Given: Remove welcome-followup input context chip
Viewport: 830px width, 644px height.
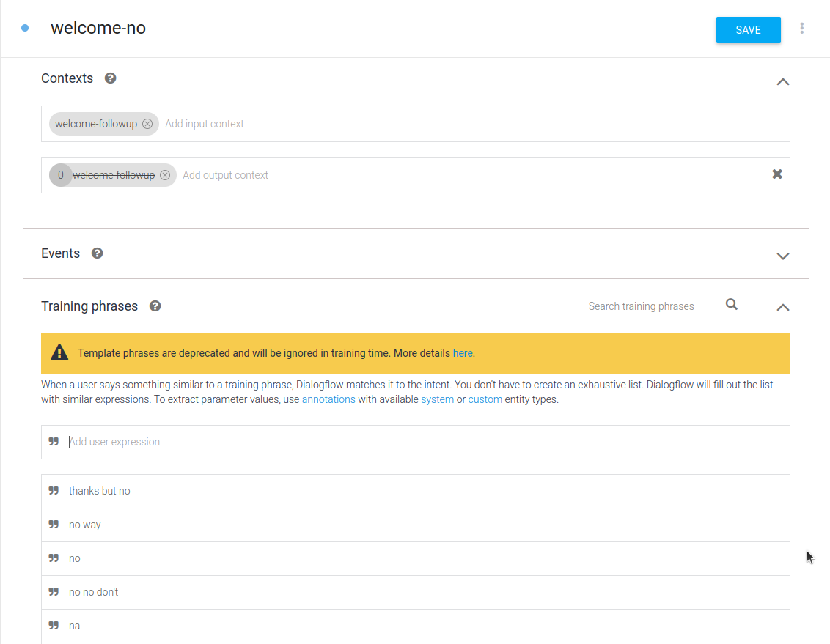Looking at the screenshot, I should tap(147, 124).
